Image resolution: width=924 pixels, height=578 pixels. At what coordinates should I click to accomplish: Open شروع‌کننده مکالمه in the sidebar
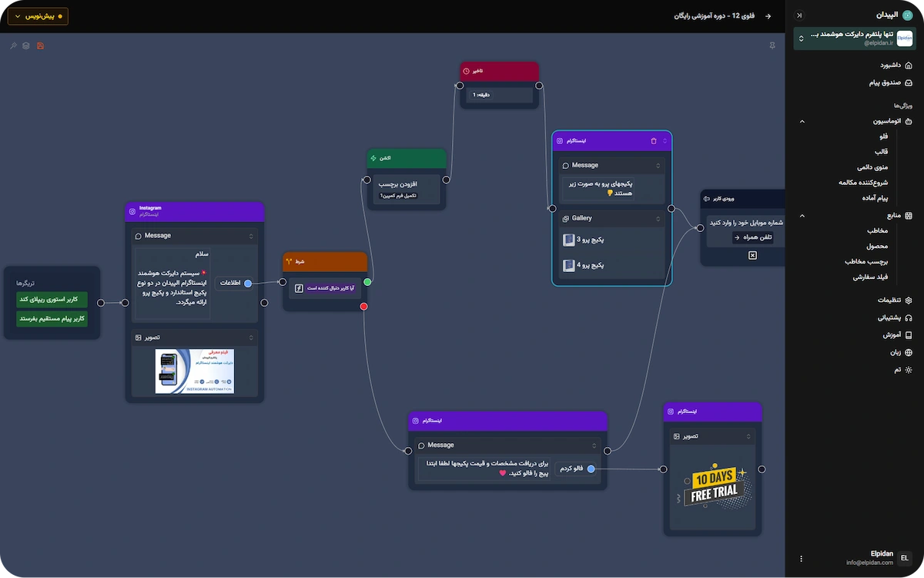pos(864,183)
